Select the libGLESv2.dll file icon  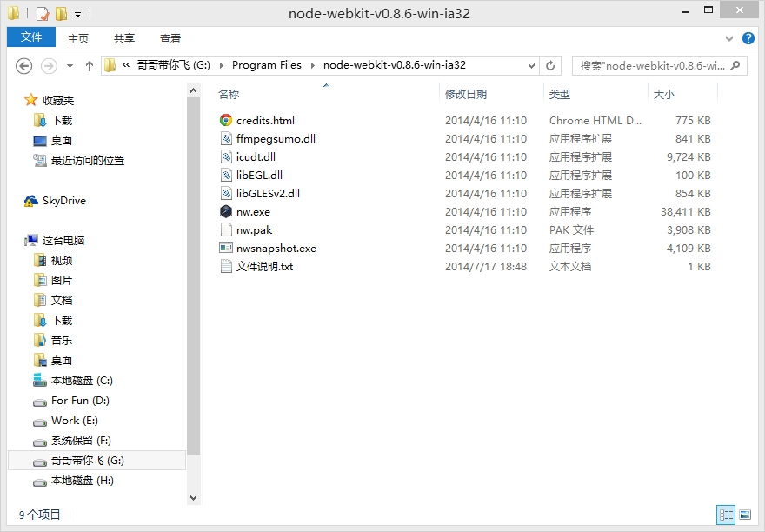[226, 193]
